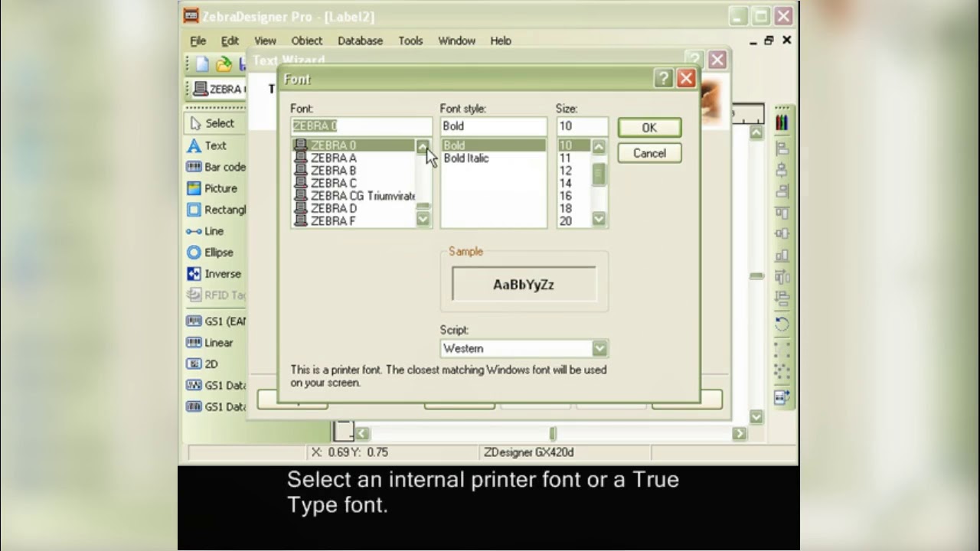Open the ZEBRA 0 font box in main toolbar

point(219,89)
